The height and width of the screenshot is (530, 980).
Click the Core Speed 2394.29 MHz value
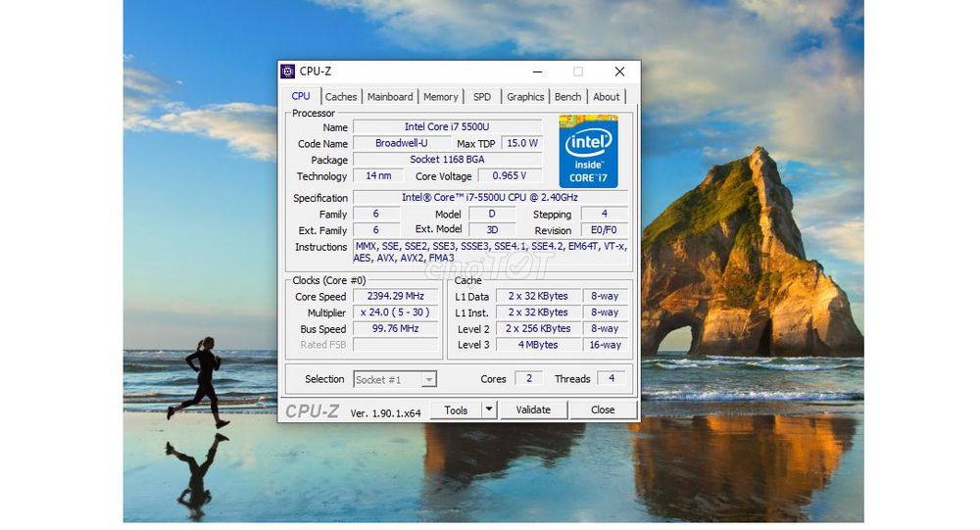[396, 296]
